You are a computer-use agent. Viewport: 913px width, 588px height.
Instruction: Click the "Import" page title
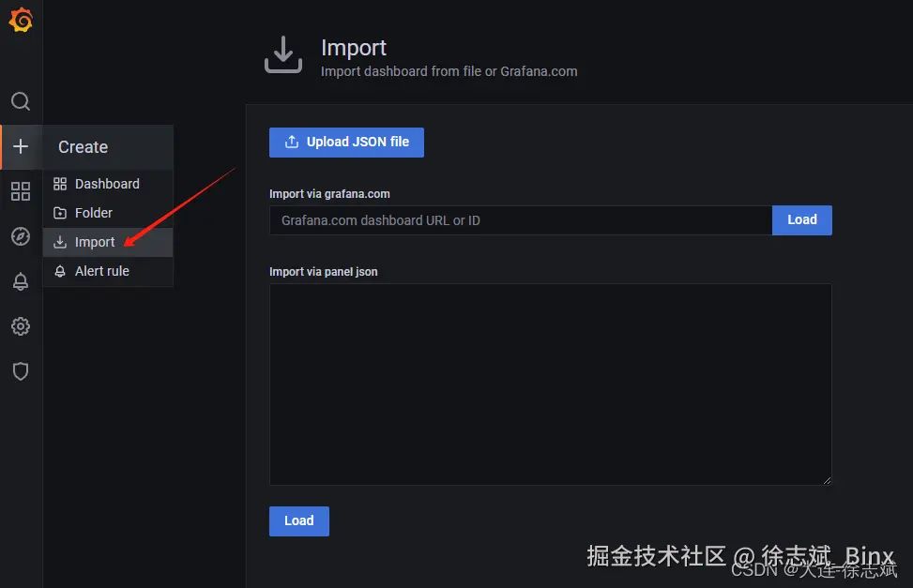click(x=354, y=49)
